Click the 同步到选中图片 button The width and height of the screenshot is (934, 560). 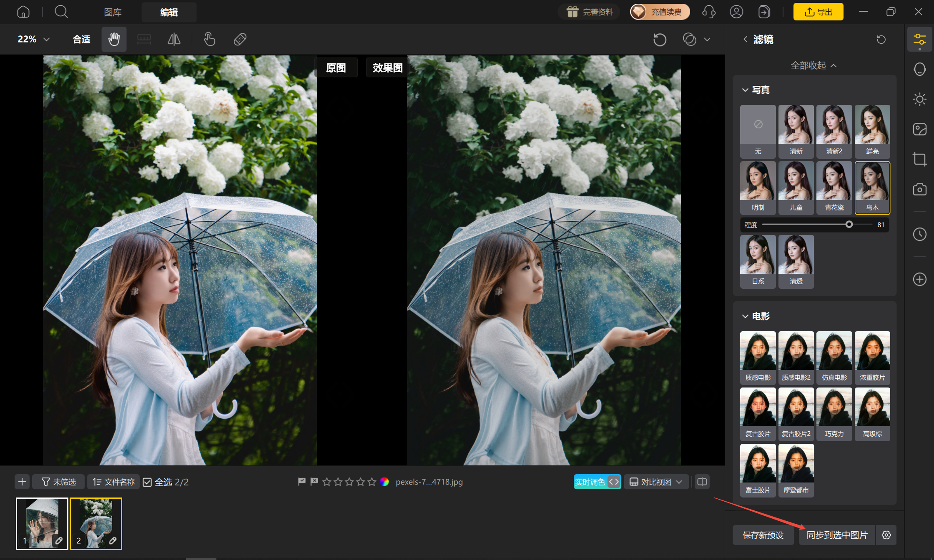click(x=837, y=535)
